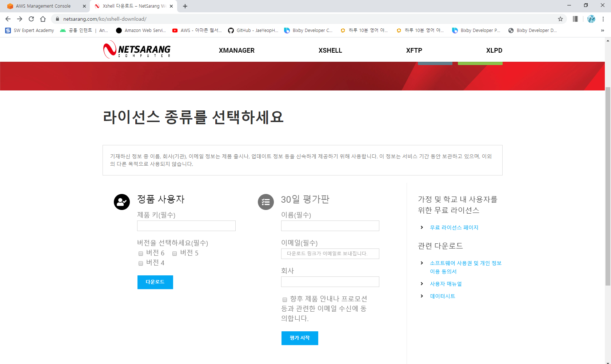Click the 다운로드 button
Image resolution: width=611 pixels, height=364 pixels.
tap(155, 282)
